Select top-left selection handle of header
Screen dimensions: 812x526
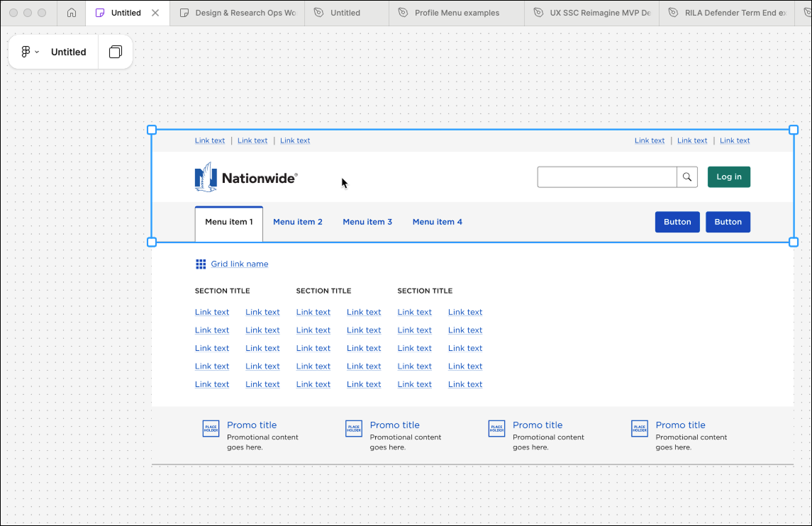pyautogui.click(x=152, y=130)
